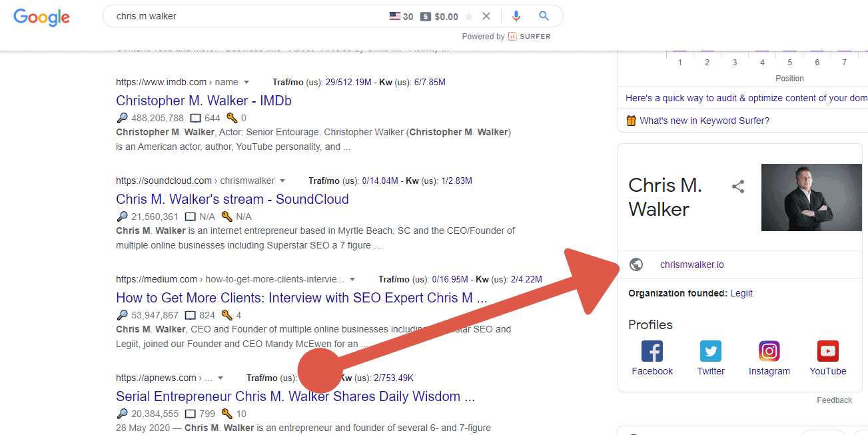Screen dimensions: 868x435
Task: Click the magnifier icon beside 20,384,555
Action: 122,414
